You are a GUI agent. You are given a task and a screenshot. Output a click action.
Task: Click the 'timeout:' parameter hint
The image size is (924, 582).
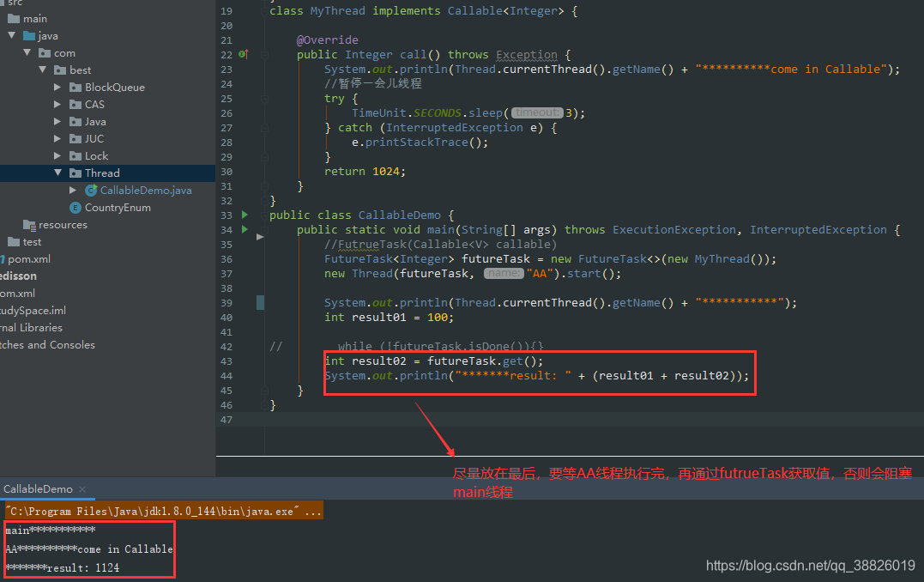tap(537, 112)
